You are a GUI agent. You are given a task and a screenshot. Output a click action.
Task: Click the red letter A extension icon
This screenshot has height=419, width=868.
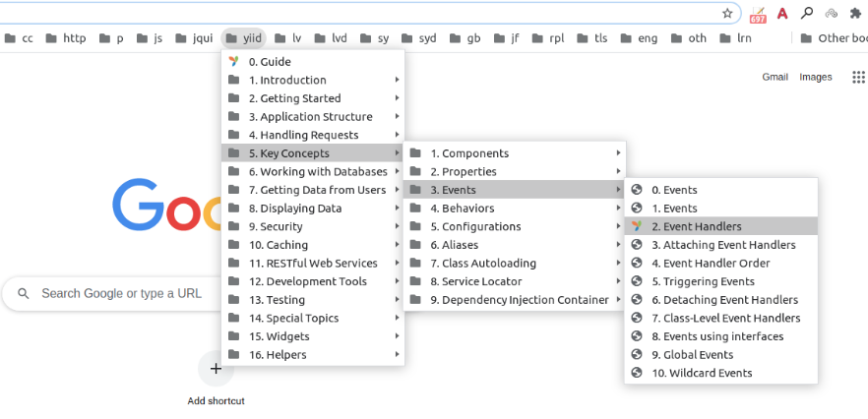coord(782,14)
